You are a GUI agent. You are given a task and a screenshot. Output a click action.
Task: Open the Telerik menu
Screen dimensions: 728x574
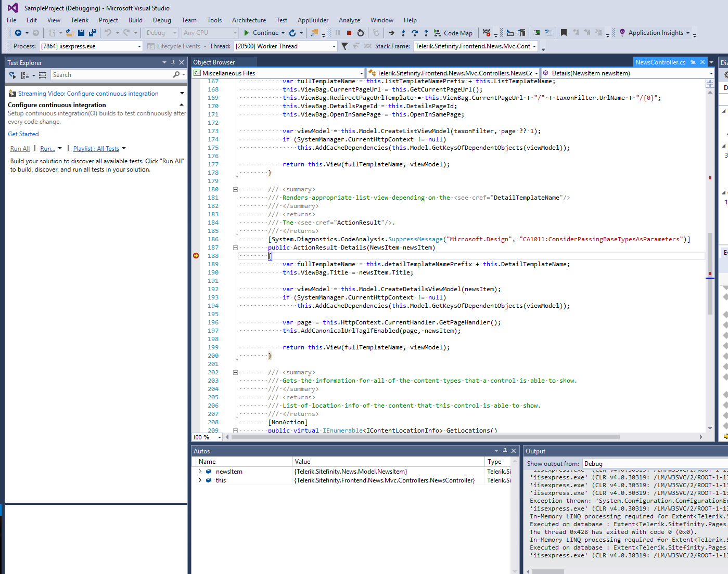point(80,20)
